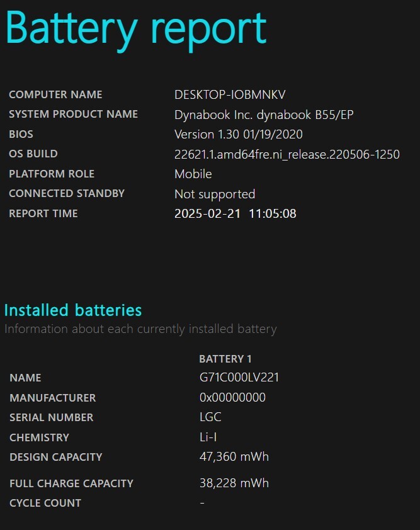Click the manufacturer value 0x00000000

pos(232,398)
